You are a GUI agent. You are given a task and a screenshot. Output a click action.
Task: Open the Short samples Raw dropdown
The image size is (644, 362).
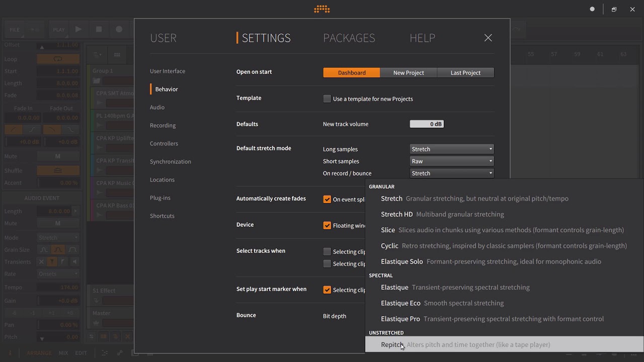pos(452,161)
